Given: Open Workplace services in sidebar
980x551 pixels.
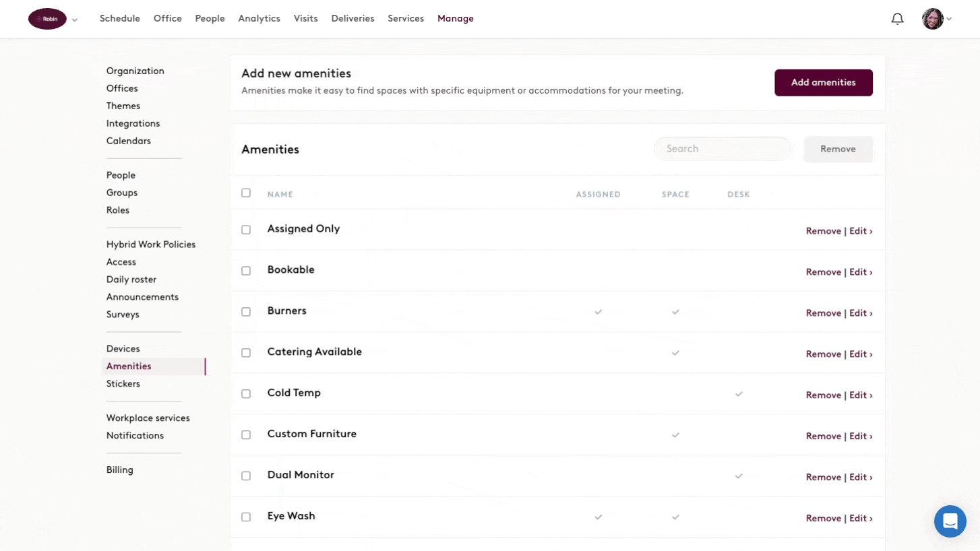Looking at the screenshot, I should (148, 418).
